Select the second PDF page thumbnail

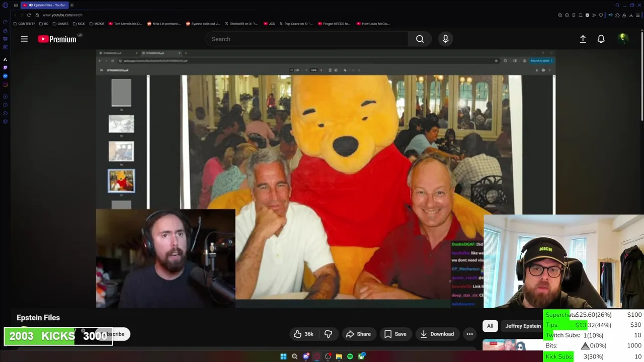(121, 124)
